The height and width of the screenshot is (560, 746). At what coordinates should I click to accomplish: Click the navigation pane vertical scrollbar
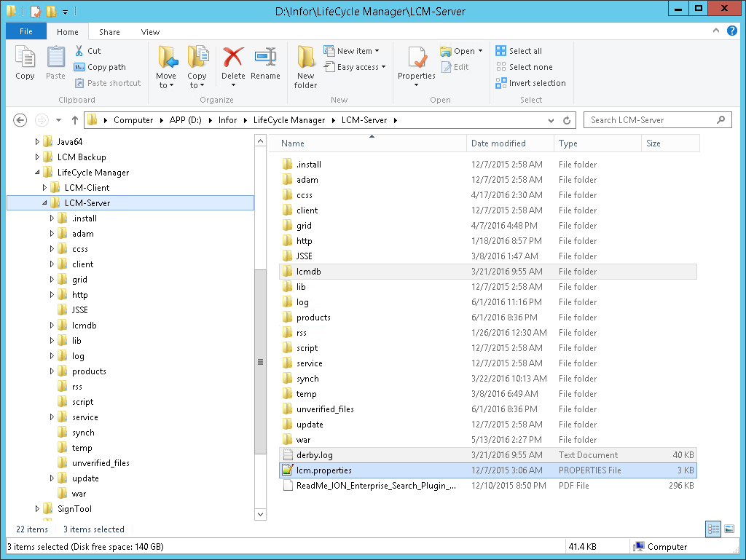(260, 362)
